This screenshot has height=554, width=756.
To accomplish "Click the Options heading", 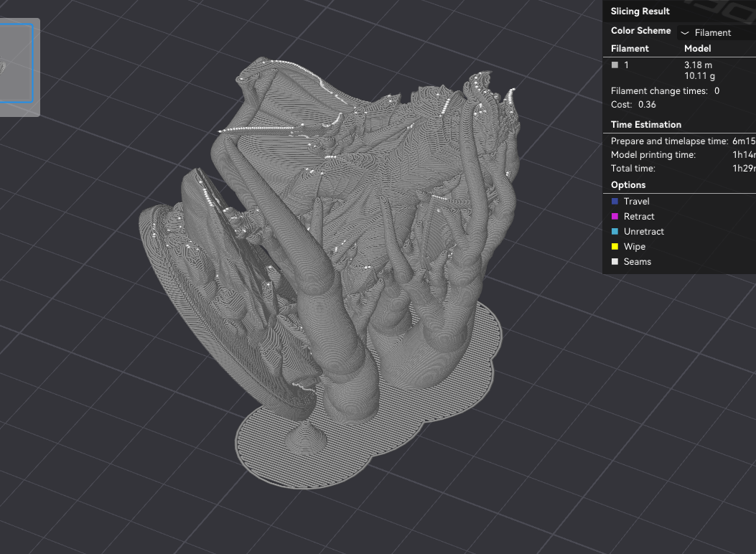I will pyautogui.click(x=627, y=185).
